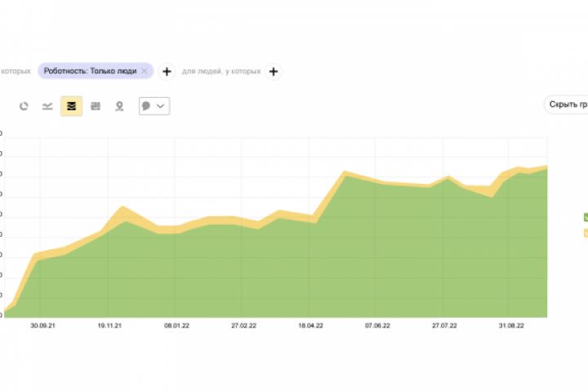
Task: Click the 'Скрыть гр...' hide chart button
Action: [568, 105]
